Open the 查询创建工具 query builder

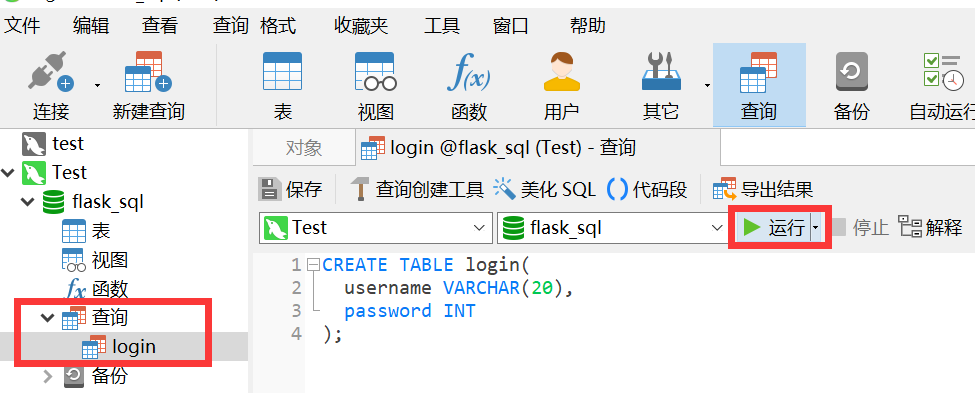pyautogui.click(x=417, y=188)
